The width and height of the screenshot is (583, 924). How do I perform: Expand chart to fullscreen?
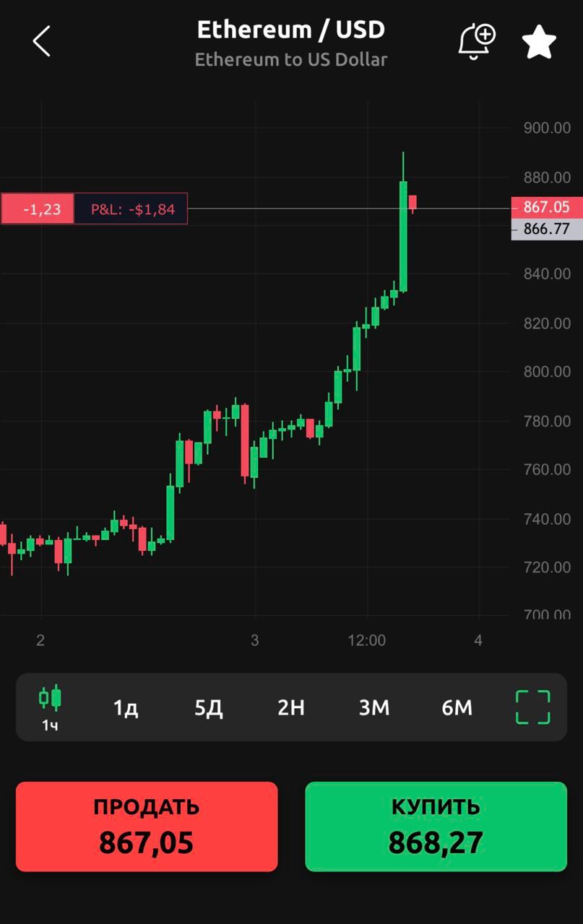click(532, 707)
